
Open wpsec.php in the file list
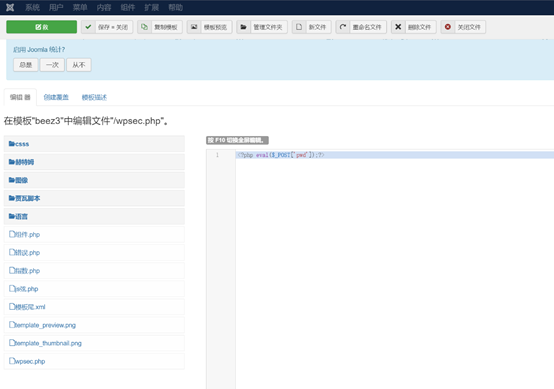pos(94,361)
